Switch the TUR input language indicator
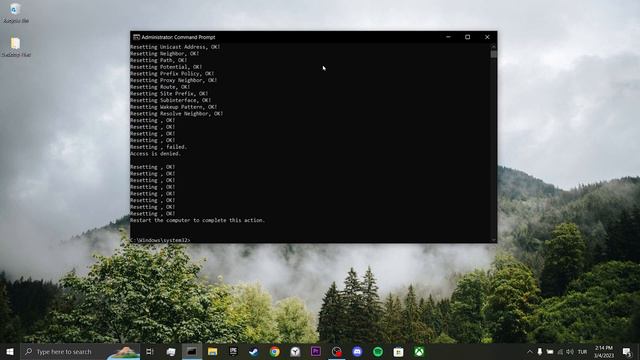Image resolution: width=640 pixels, height=360 pixels. point(582,351)
